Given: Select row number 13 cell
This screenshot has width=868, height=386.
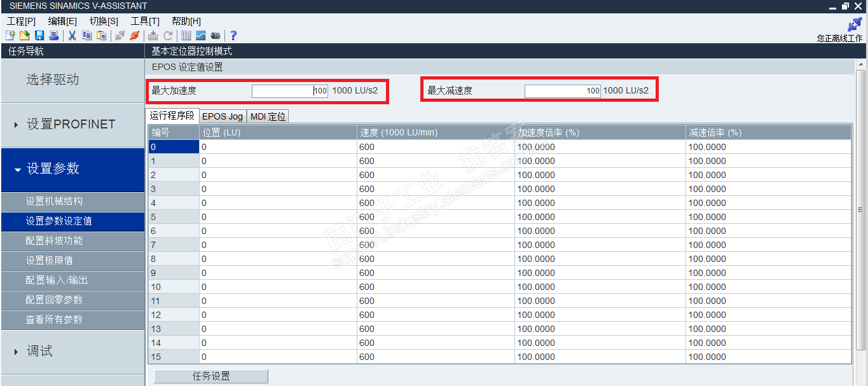Looking at the screenshot, I should (x=174, y=329).
